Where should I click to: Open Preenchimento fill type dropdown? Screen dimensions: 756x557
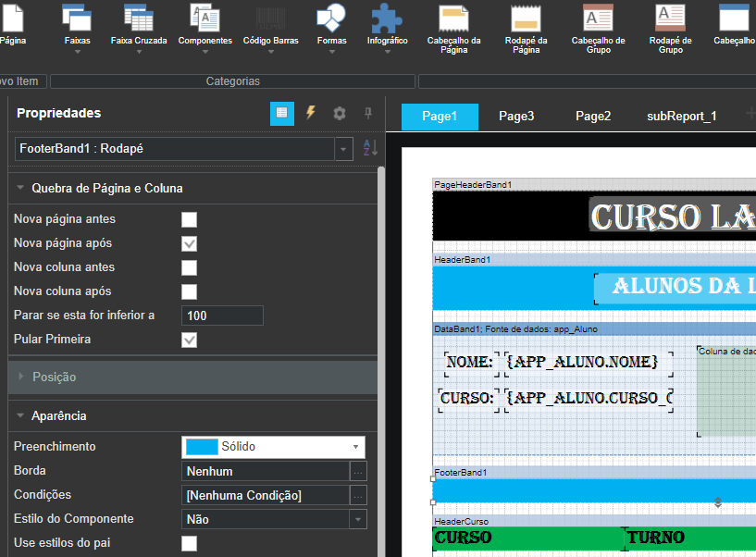pyautogui.click(x=355, y=447)
